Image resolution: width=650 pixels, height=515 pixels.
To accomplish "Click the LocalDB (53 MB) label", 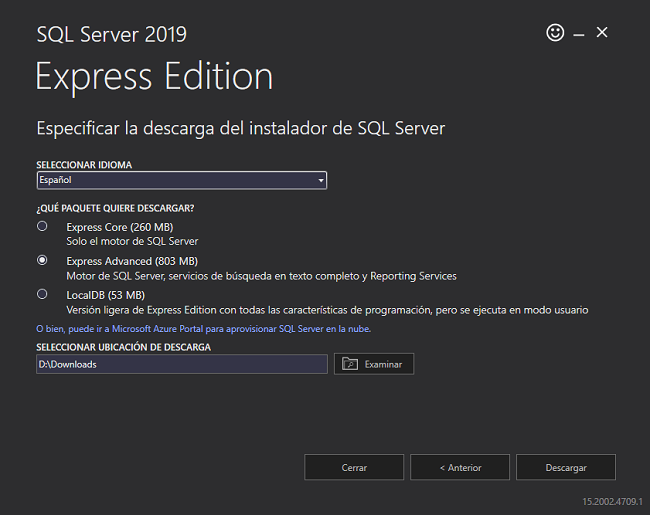I will pyautogui.click(x=105, y=295).
